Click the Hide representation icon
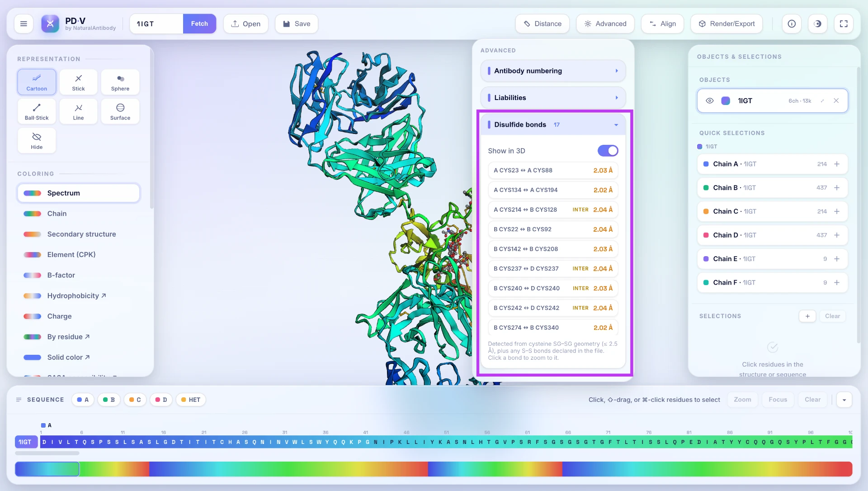This screenshot has height=491, width=868. pos(37,141)
